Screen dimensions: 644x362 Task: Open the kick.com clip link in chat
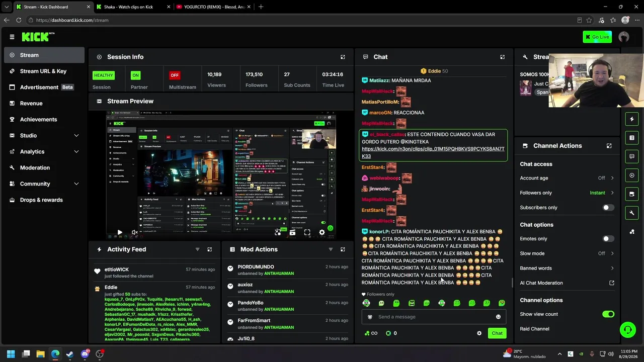433,152
